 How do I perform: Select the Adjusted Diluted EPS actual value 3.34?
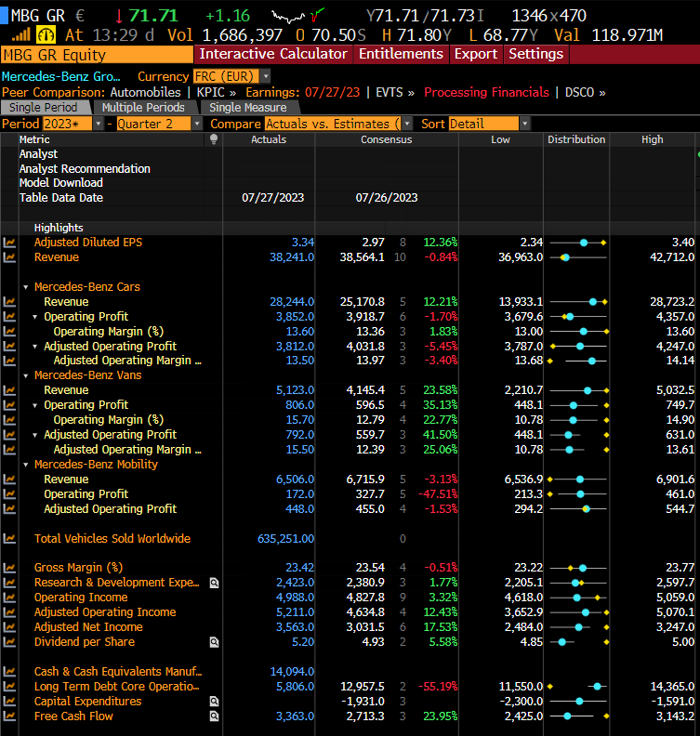[x=303, y=243]
